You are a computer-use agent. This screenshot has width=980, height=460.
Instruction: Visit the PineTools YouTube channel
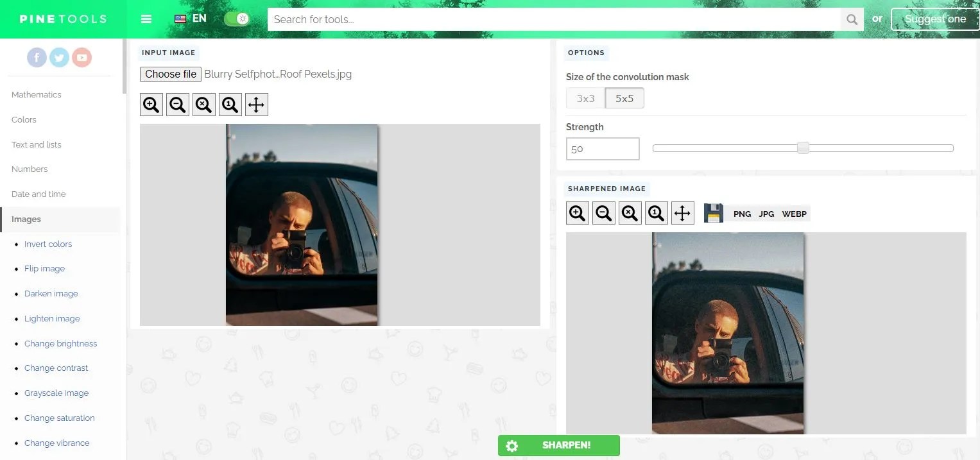click(x=82, y=57)
